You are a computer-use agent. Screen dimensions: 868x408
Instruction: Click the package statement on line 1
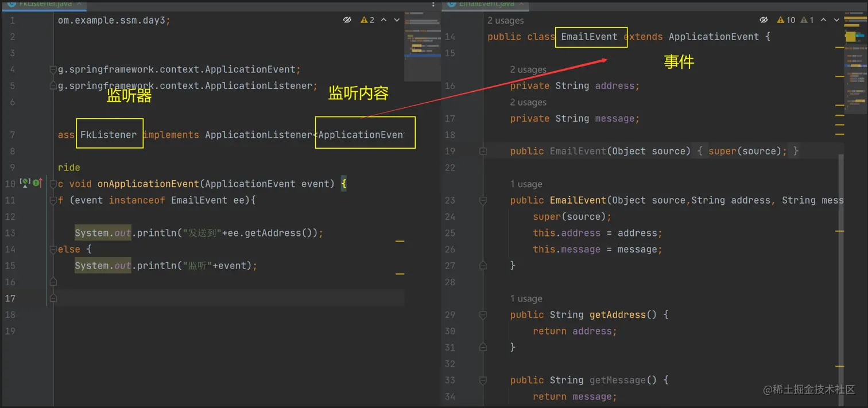(x=114, y=20)
